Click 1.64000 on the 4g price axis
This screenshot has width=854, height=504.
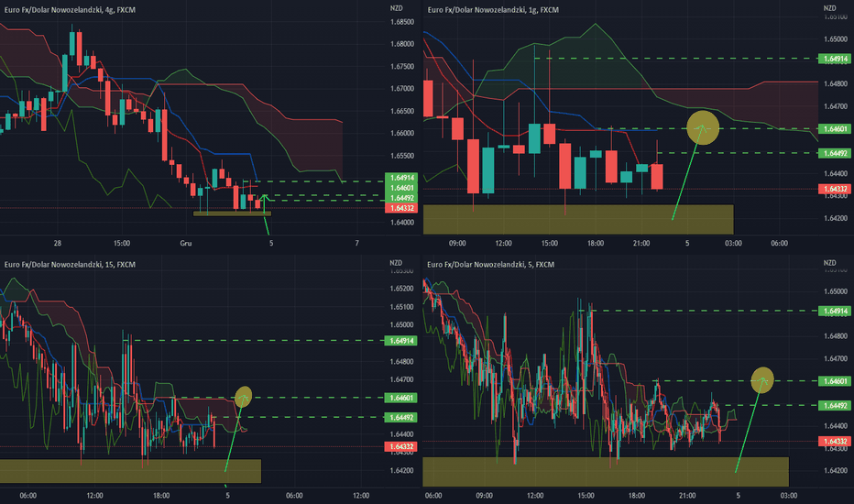pos(402,223)
